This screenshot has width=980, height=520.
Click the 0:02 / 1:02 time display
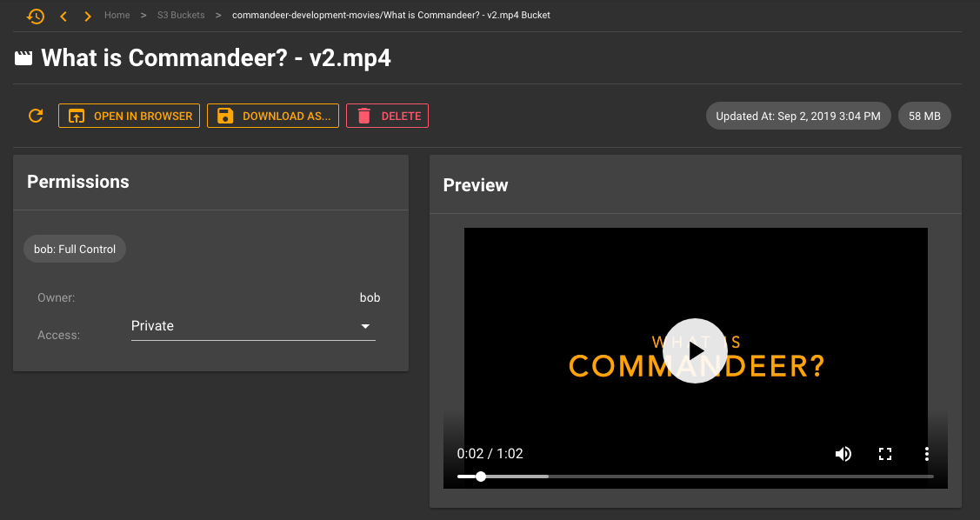coord(490,454)
